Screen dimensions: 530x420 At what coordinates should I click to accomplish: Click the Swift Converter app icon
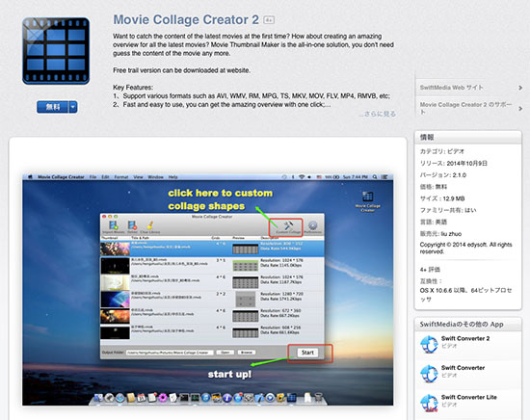429,374
